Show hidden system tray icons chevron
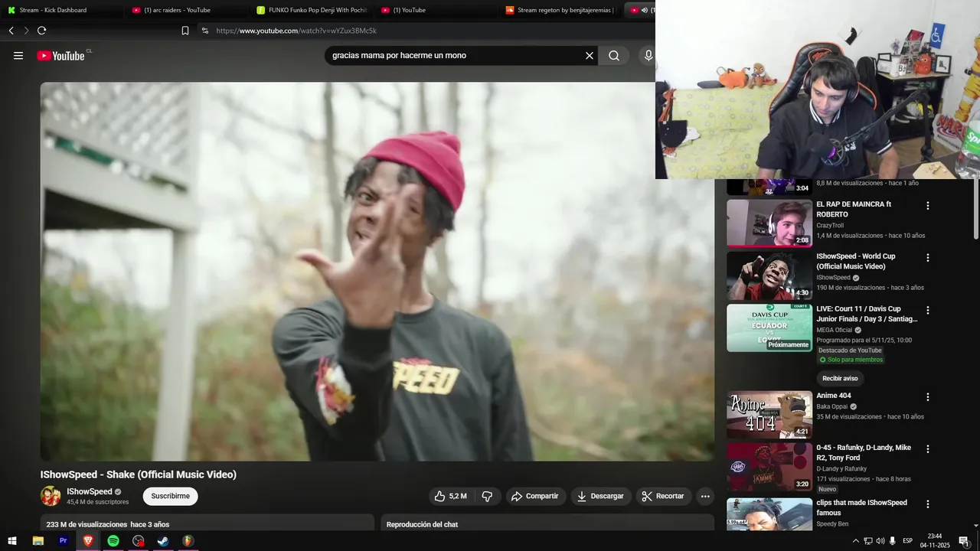Screen dimensions: 980x551 (x=855, y=541)
